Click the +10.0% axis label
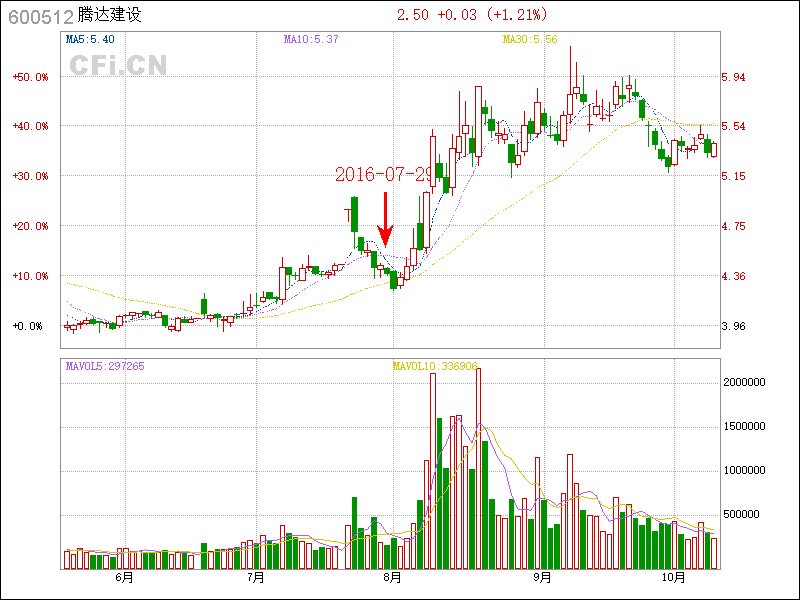The height and width of the screenshot is (600, 800). click(31, 276)
